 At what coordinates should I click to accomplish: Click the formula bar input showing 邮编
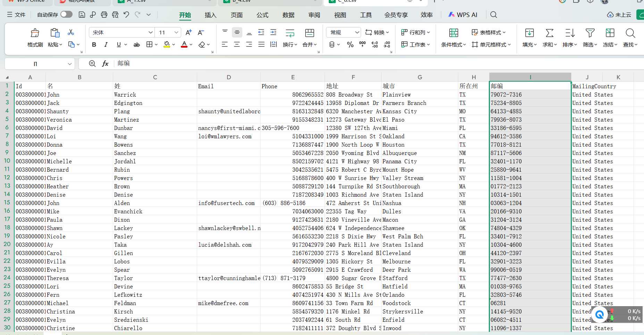[378, 63]
